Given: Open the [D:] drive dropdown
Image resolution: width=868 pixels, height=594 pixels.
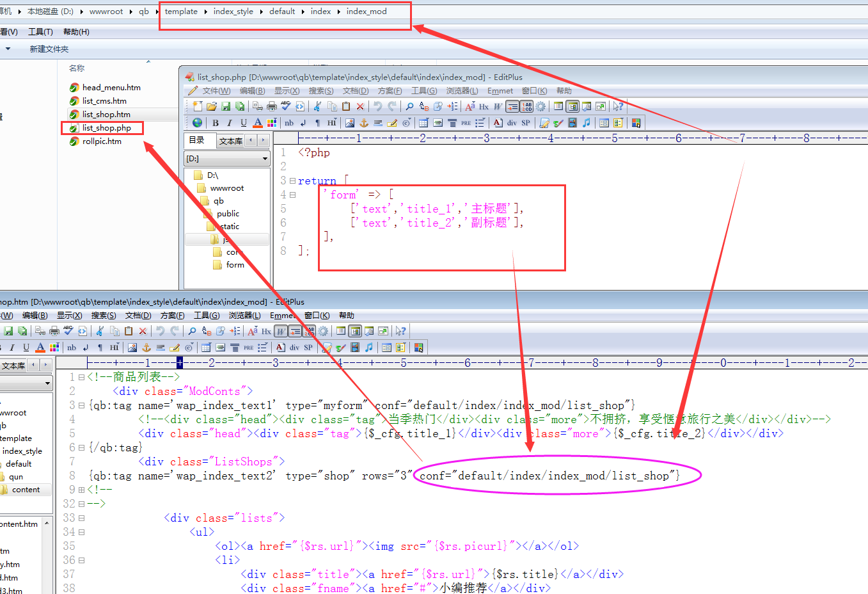Looking at the screenshot, I should [265, 158].
